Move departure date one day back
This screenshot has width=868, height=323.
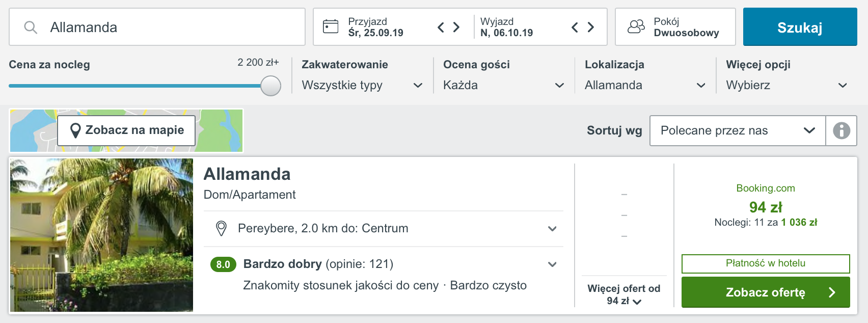pos(575,27)
